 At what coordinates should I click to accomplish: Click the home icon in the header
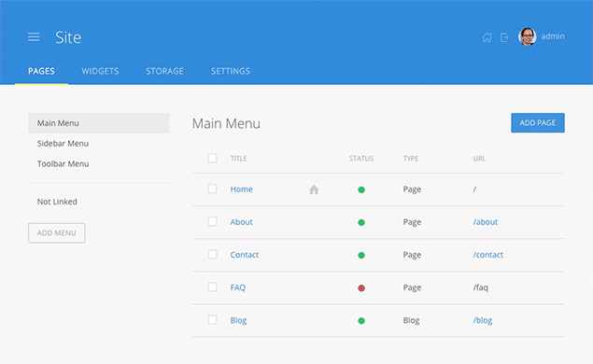pyautogui.click(x=487, y=37)
